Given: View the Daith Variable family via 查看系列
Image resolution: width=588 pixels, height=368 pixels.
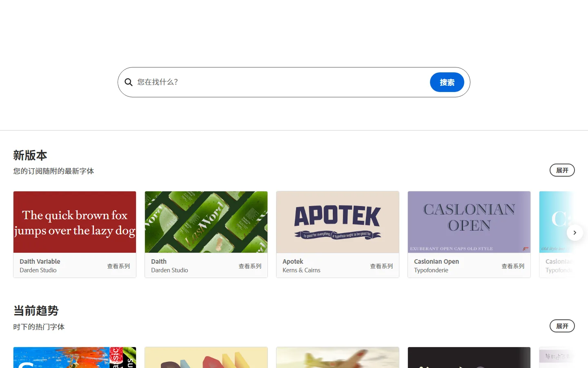Looking at the screenshot, I should [118, 266].
